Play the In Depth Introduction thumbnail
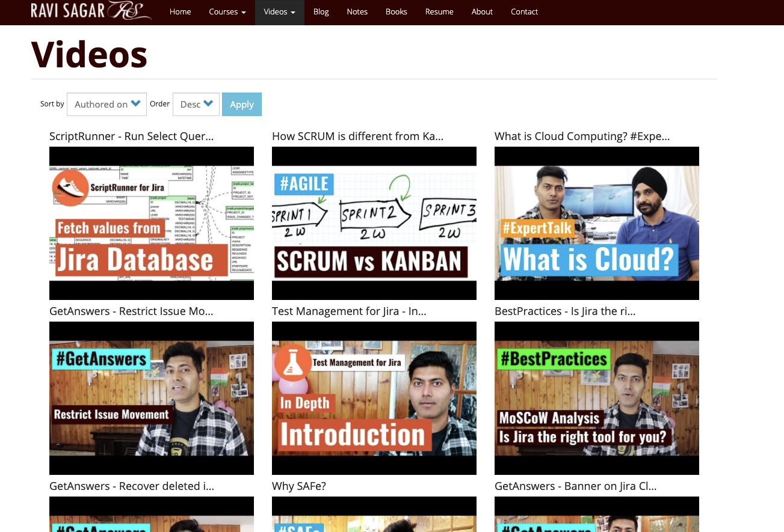784x532 pixels. click(x=374, y=398)
